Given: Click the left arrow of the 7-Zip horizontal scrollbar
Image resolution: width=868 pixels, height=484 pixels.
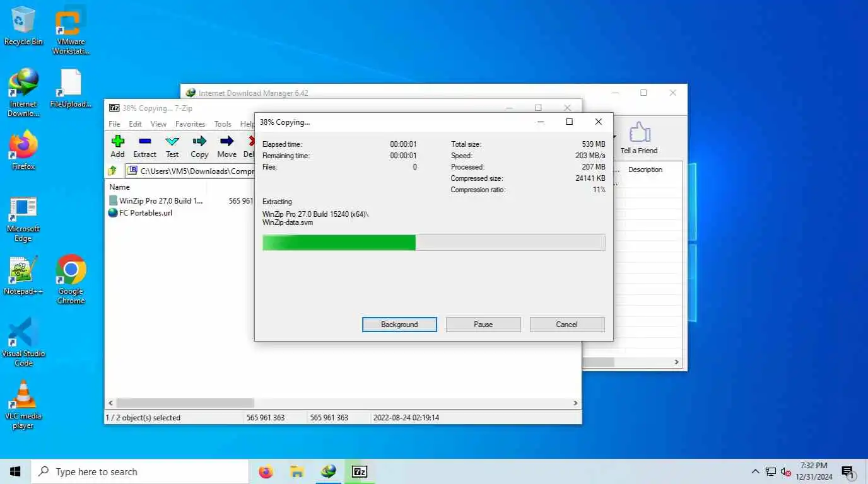Looking at the screenshot, I should click(x=111, y=403).
